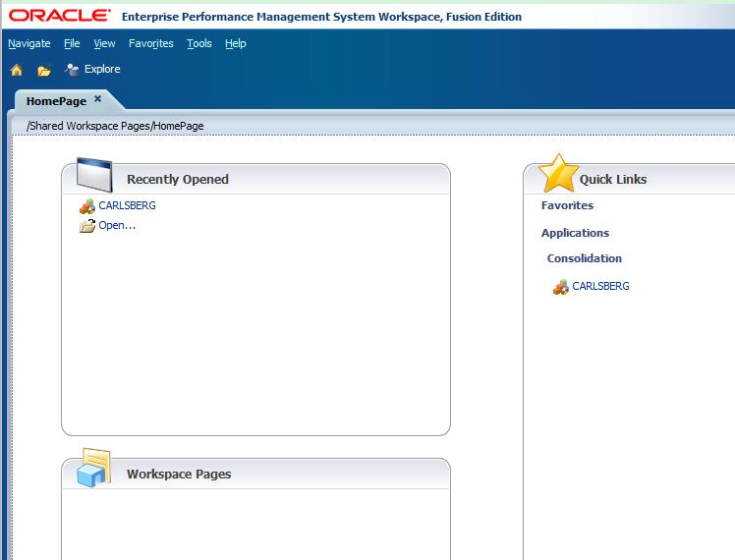Open the File menu
Image resolution: width=735 pixels, height=560 pixels.
tap(72, 43)
